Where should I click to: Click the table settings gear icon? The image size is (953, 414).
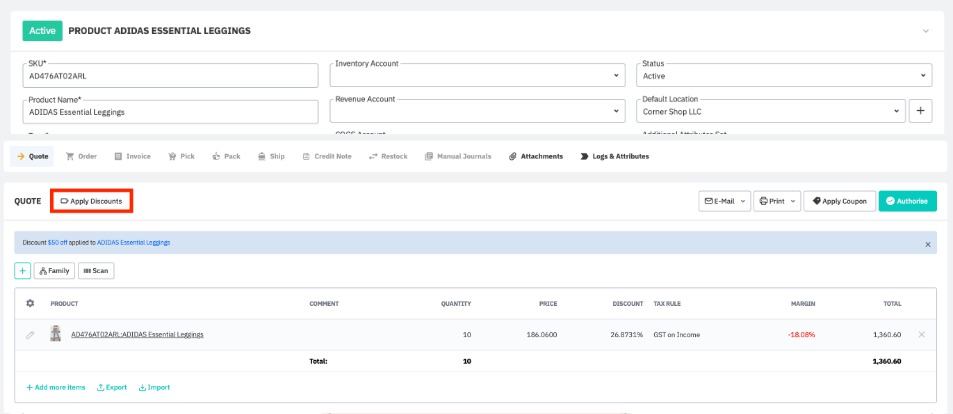coord(30,303)
